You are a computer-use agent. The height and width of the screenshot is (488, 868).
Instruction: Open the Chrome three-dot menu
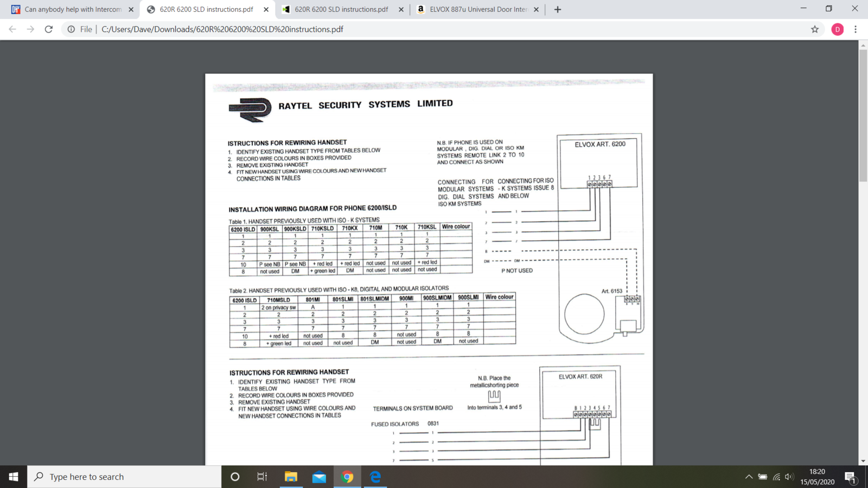click(856, 29)
